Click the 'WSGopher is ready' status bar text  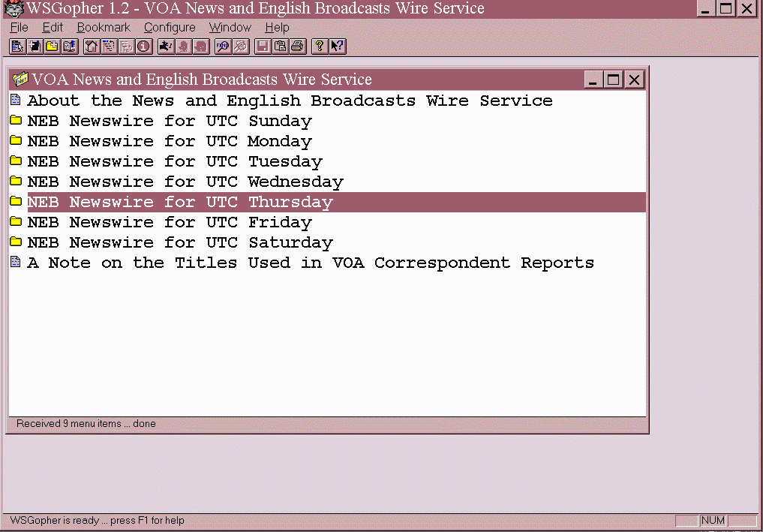click(98, 520)
